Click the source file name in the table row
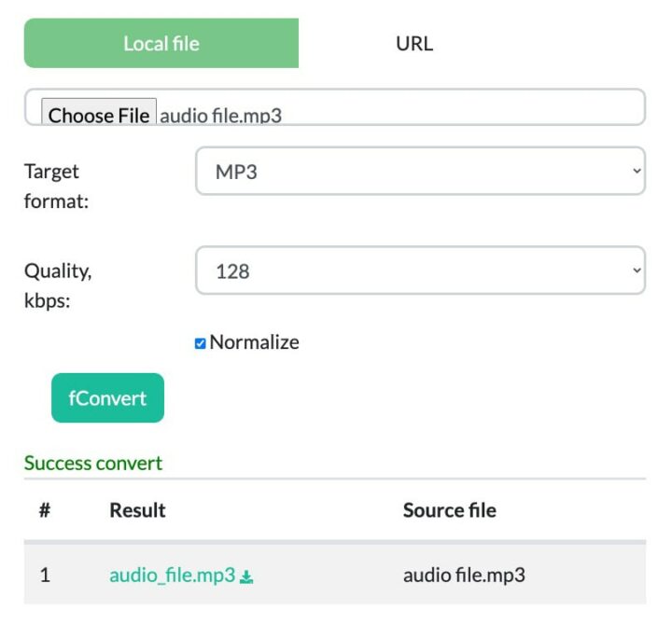The image size is (672, 625). (464, 575)
